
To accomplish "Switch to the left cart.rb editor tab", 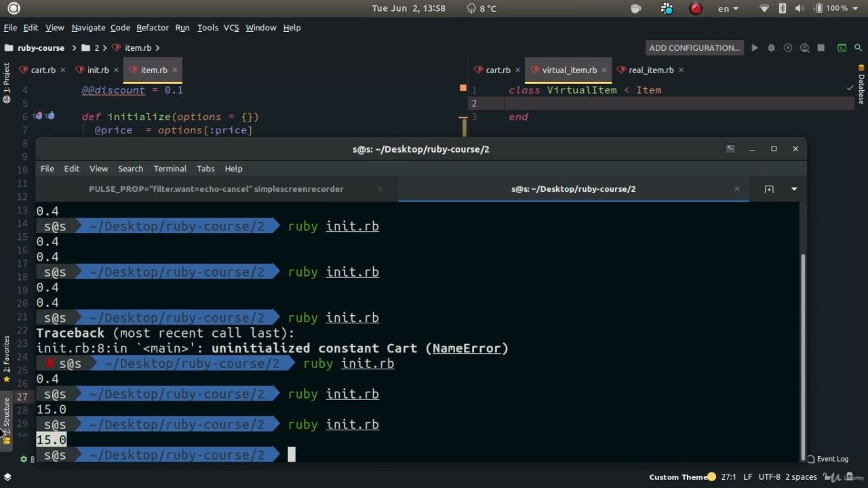I will [x=42, y=70].
